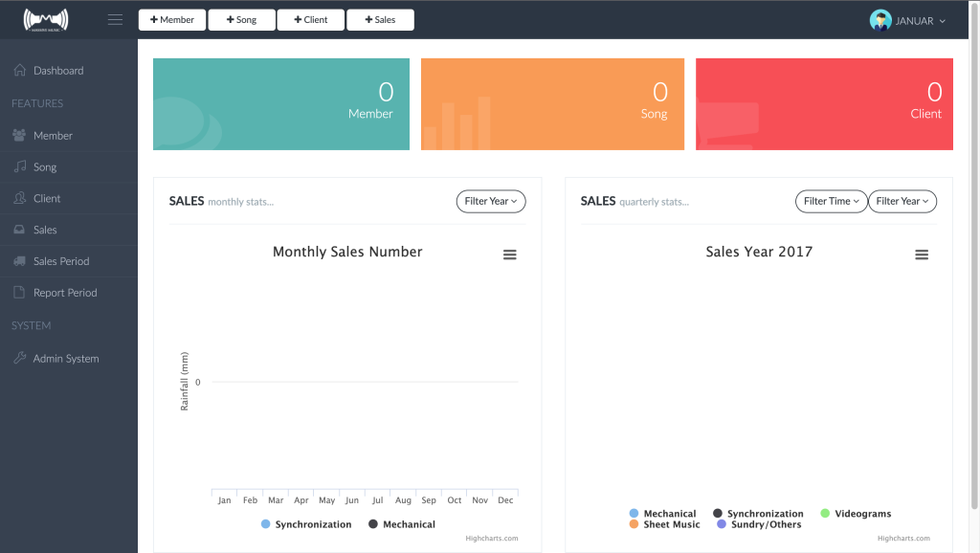Toggle Synchronization series in monthly chart legend
Viewport: 980px width, 553px height.
(306, 524)
